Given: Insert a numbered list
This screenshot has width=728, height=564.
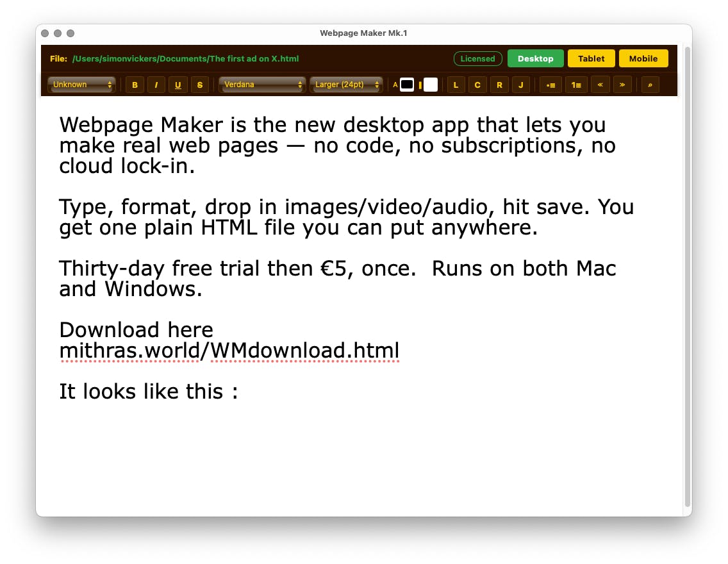Looking at the screenshot, I should point(576,85).
